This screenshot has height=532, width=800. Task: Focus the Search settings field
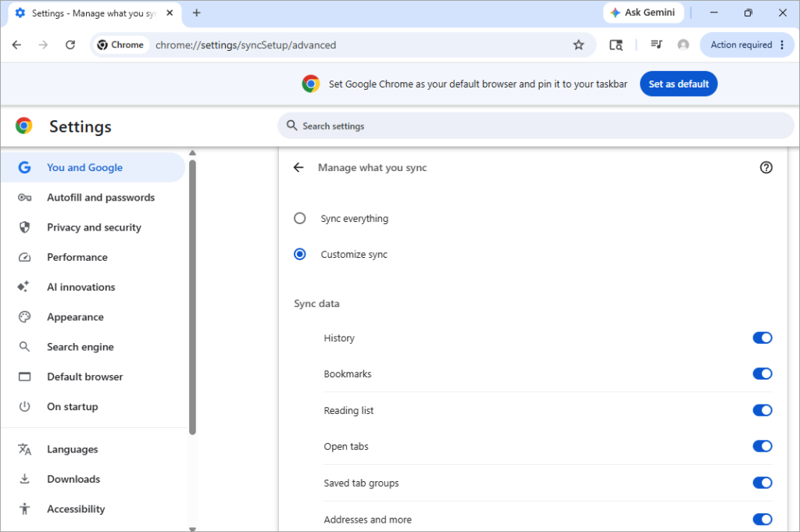536,126
